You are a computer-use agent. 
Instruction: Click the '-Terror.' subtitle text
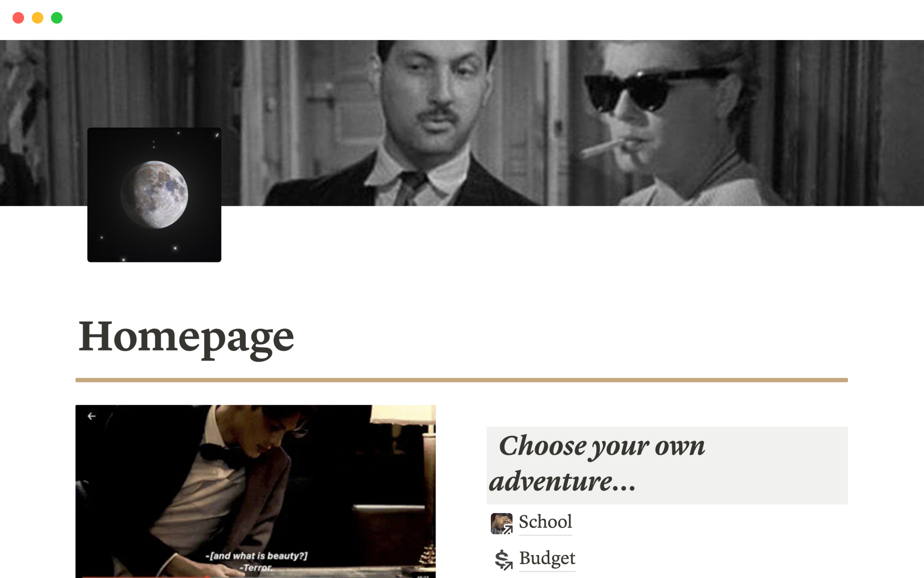pos(256,568)
